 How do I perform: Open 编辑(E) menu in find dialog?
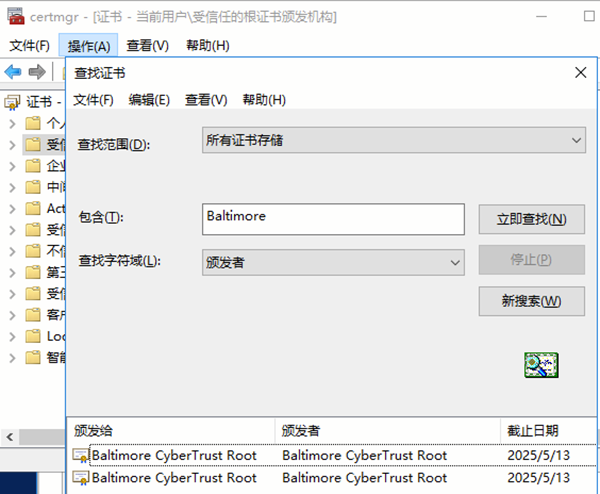pos(149,100)
